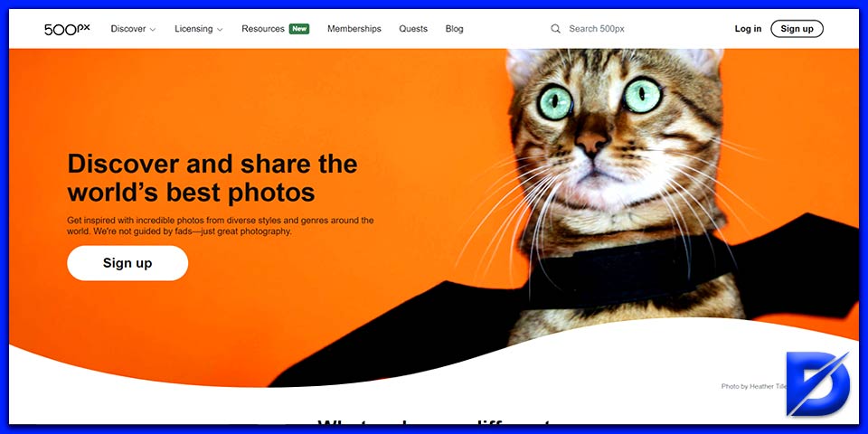Viewport: 868px width, 434px height.
Task: Open the Memberships page
Action: [x=354, y=29]
